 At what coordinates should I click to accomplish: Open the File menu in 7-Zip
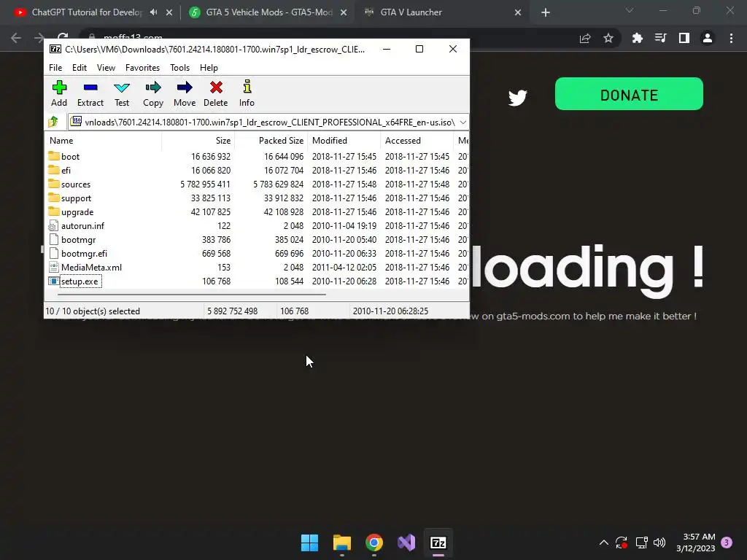pyautogui.click(x=55, y=68)
